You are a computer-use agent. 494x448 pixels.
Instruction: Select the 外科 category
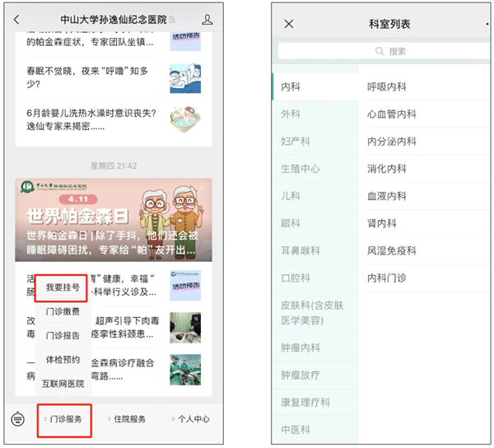pyautogui.click(x=315, y=114)
